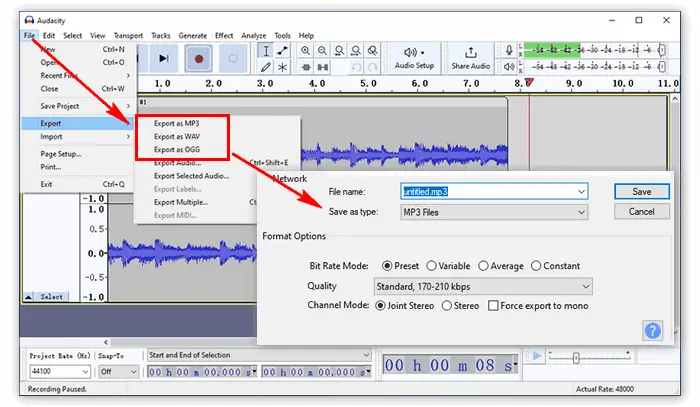
Task: Click the recording level slider handle
Action: (x=662, y=50)
